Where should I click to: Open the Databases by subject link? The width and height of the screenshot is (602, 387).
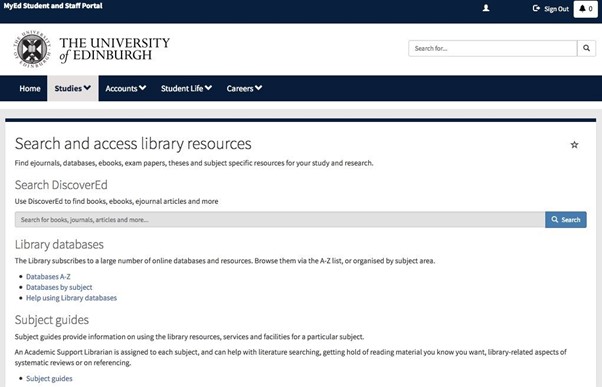pyautogui.click(x=59, y=287)
